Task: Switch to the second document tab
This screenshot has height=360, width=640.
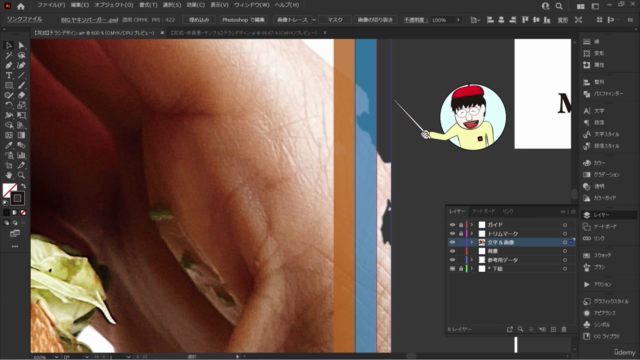Action: [x=244, y=33]
